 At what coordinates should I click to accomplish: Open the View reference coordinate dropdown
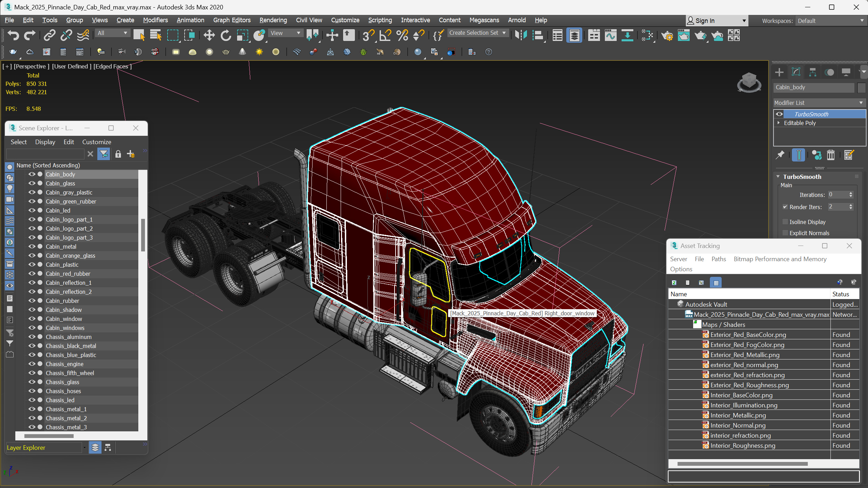285,33
